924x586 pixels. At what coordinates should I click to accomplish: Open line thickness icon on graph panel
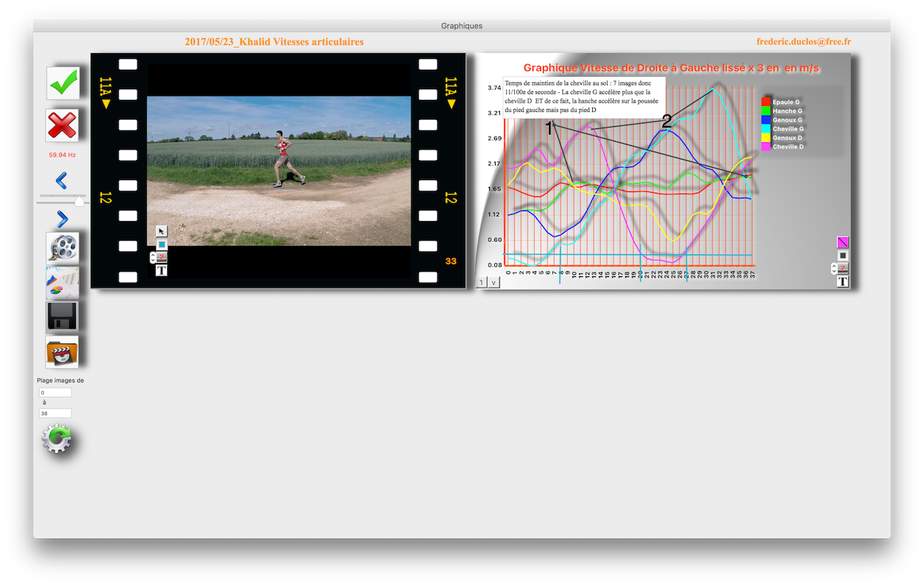[842, 269]
